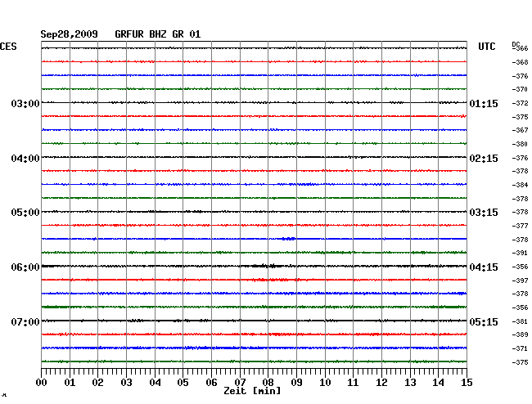
Task: Click the 04 minute axis label
Action: tap(155, 383)
